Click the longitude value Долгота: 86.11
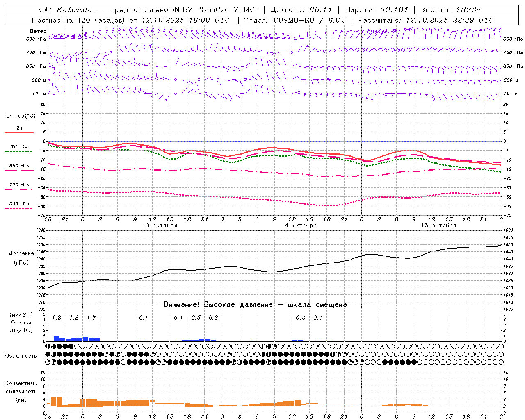 pyautogui.click(x=301, y=10)
